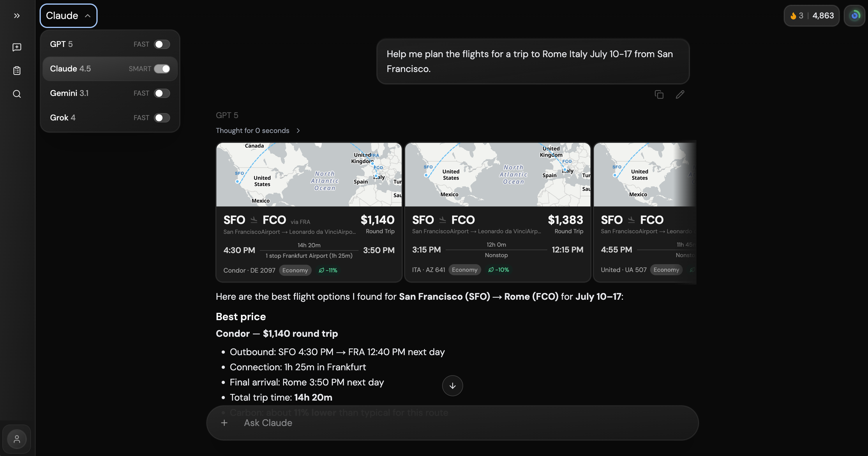Copy the user message text

pyautogui.click(x=659, y=94)
